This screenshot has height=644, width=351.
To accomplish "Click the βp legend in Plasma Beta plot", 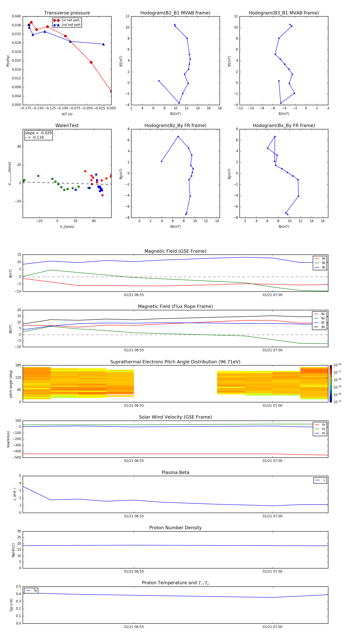I will pyautogui.click(x=320, y=480).
